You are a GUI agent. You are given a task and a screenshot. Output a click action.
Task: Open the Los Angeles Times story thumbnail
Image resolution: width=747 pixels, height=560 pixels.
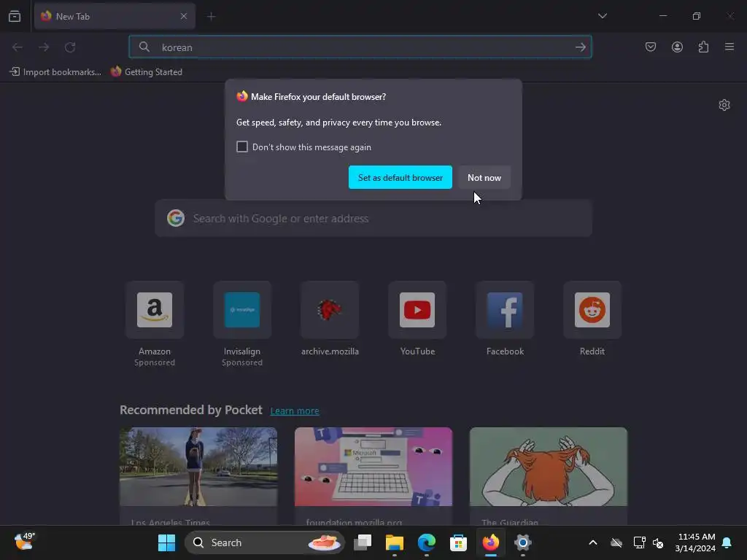tap(198, 467)
